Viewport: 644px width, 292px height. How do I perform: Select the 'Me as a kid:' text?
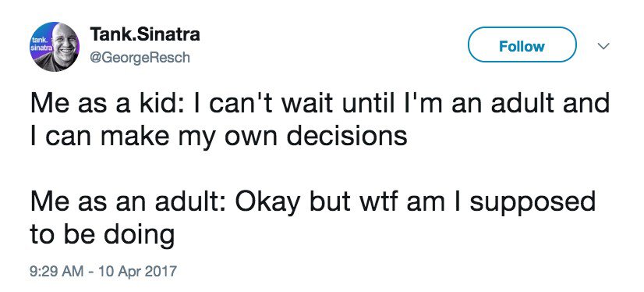coord(104,105)
